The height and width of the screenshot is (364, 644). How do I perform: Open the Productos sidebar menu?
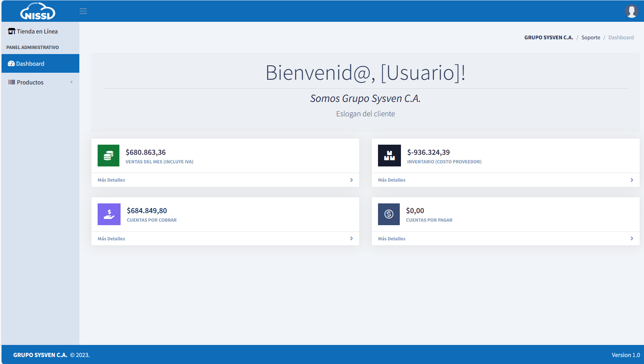coord(30,82)
